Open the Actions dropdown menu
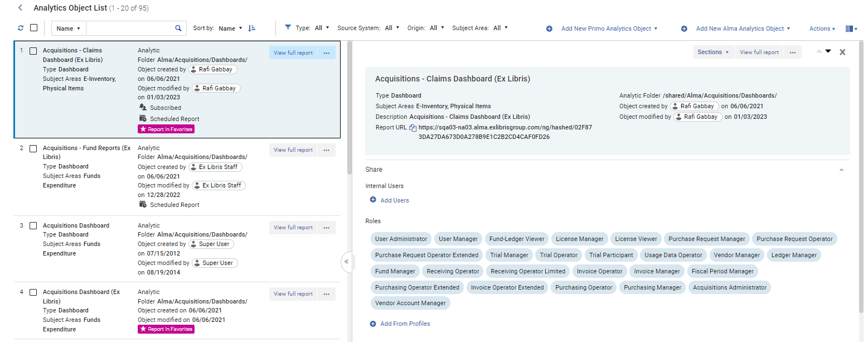 pos(822,28)
